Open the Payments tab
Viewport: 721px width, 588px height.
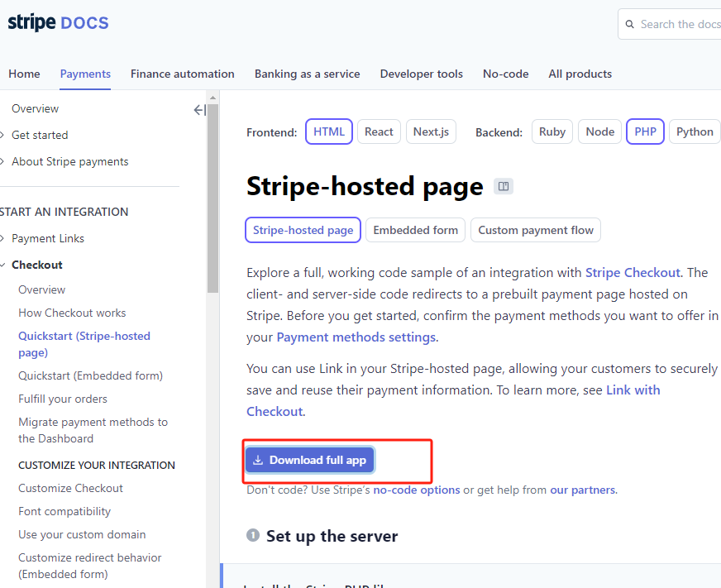[x=85, y=74]
